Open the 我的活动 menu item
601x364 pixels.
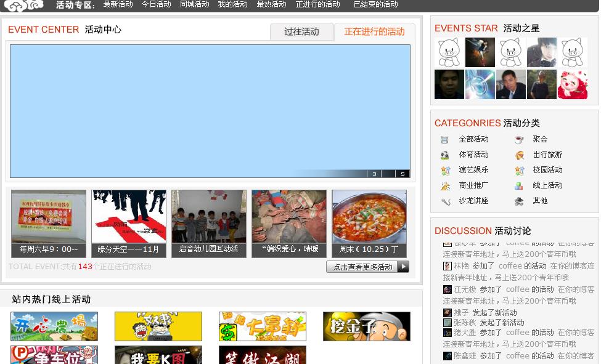coord(232,4)
